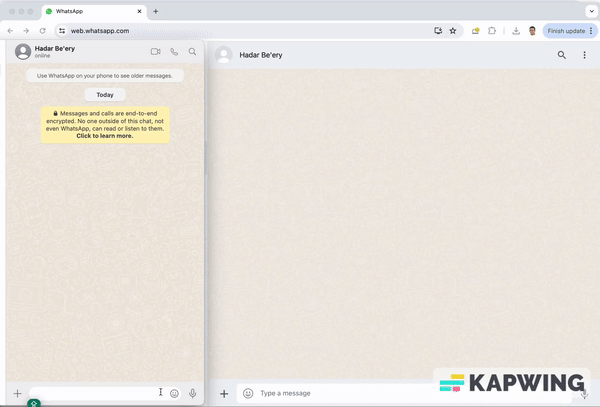Select the WhatsApp browser tab
Screen dimensions: 600x407
point(92,11)
